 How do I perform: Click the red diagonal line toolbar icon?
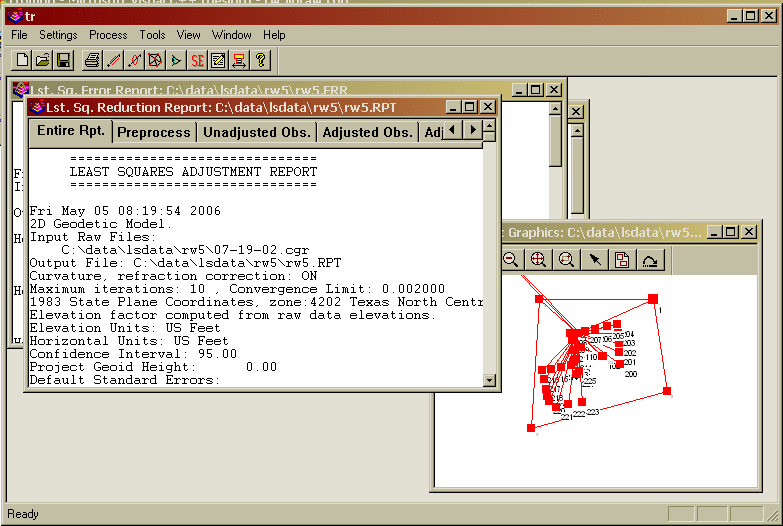click(x=113, y=60)
